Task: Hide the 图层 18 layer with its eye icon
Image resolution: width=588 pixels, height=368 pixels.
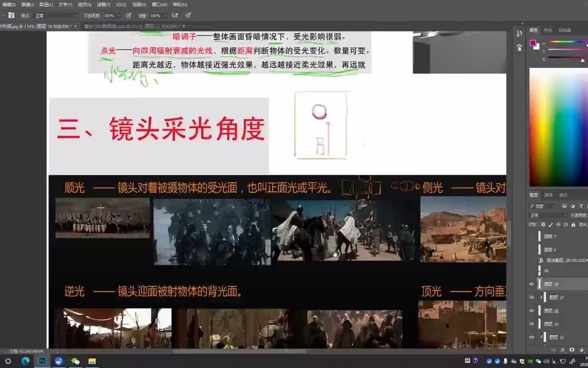Action: [531, 284]
